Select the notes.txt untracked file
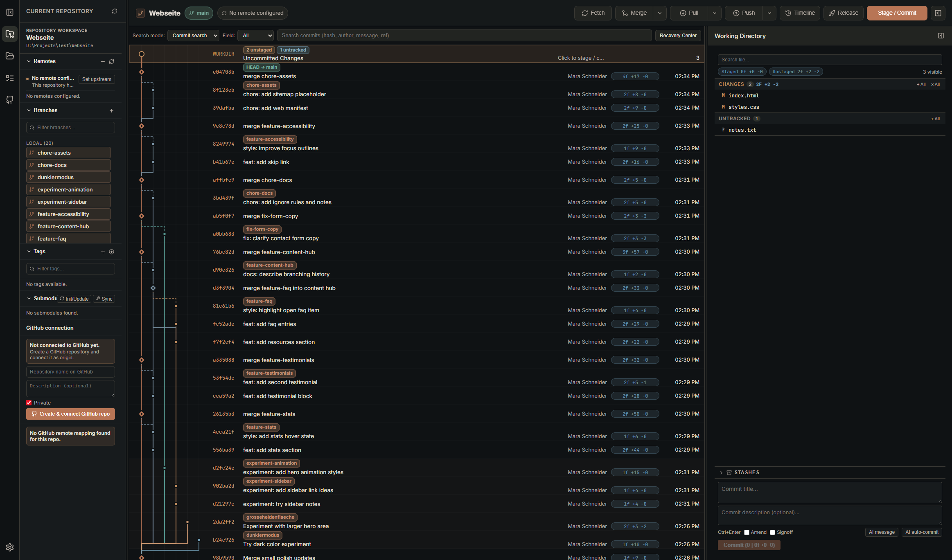952x560 pixels. point(830,130)
